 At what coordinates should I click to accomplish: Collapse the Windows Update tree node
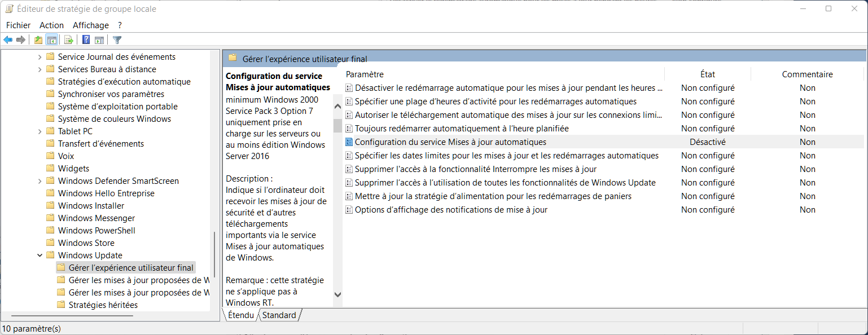coord(40,255)
